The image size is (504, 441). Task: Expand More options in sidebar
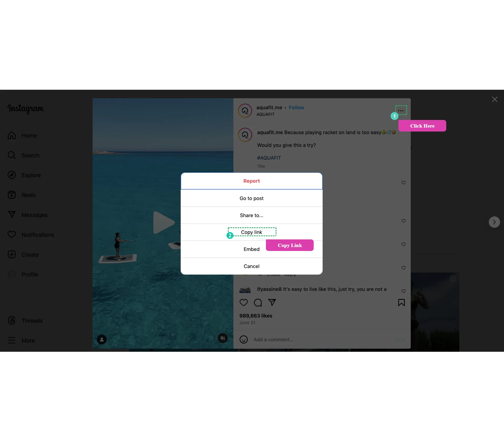click(28, 340)
